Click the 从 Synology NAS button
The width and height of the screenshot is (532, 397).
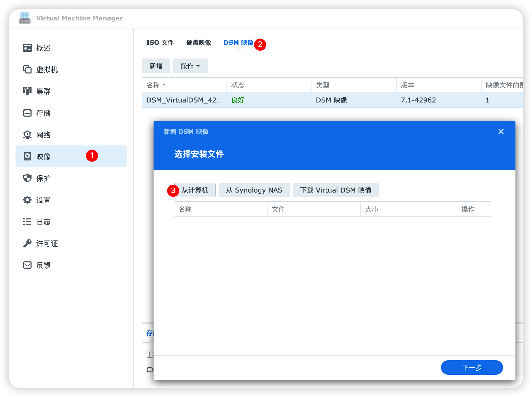(254, 190)
